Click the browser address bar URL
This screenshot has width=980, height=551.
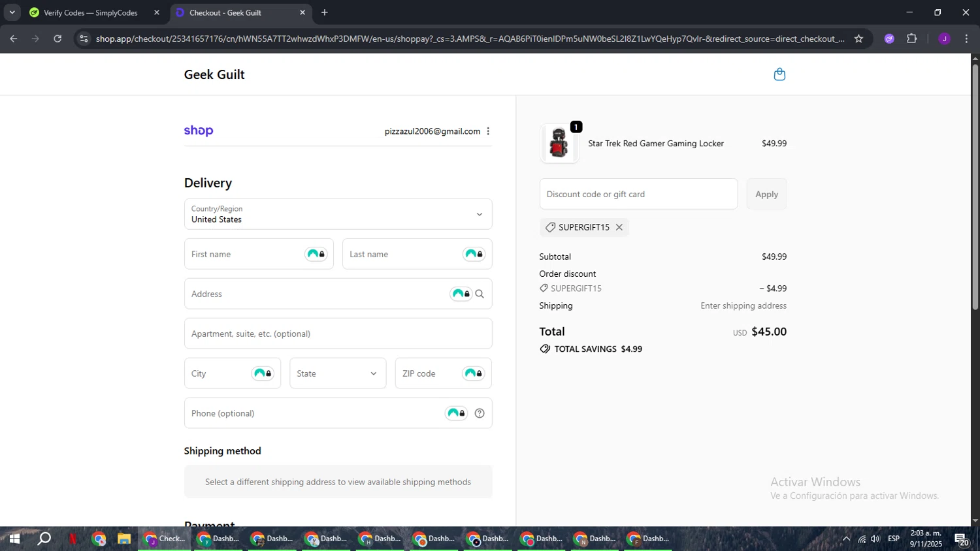coord(469,39)
